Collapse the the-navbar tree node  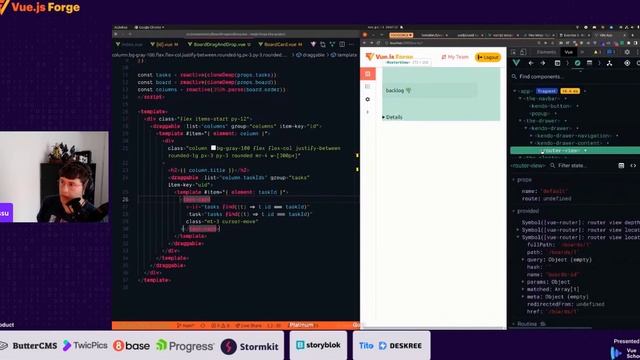520,99
